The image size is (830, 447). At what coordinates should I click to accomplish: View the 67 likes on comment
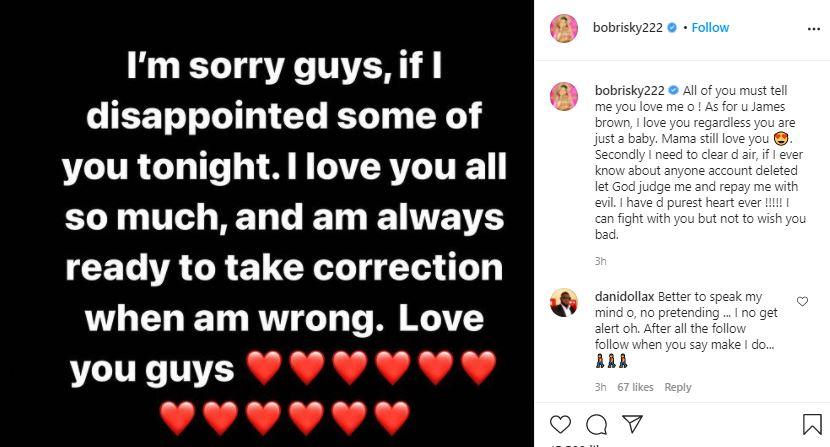[x=635, y=387]
